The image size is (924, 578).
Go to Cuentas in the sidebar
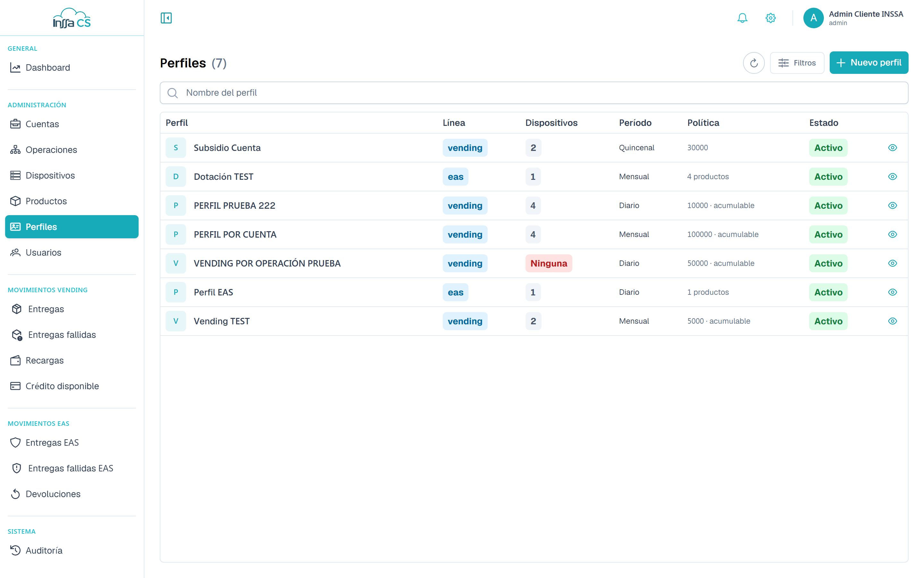[72, 124]
